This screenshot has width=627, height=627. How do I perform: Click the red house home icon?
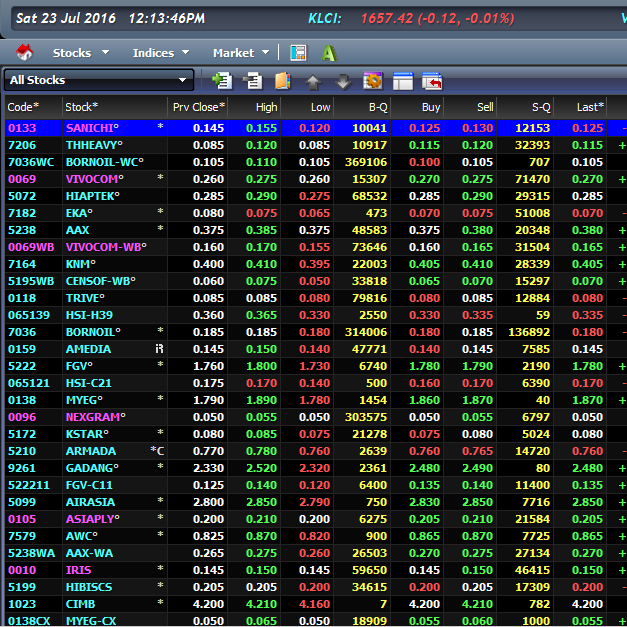pos(24,52)
